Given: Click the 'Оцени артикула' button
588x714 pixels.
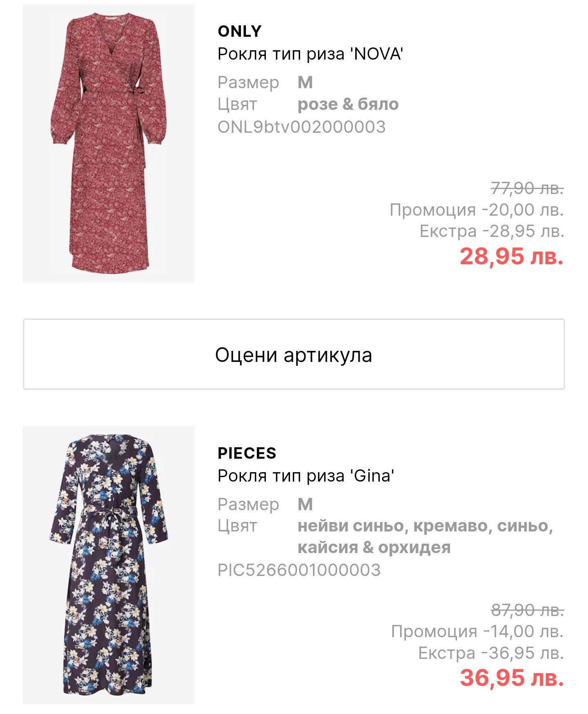Looking at the screenshot, I should coord(294,354).
